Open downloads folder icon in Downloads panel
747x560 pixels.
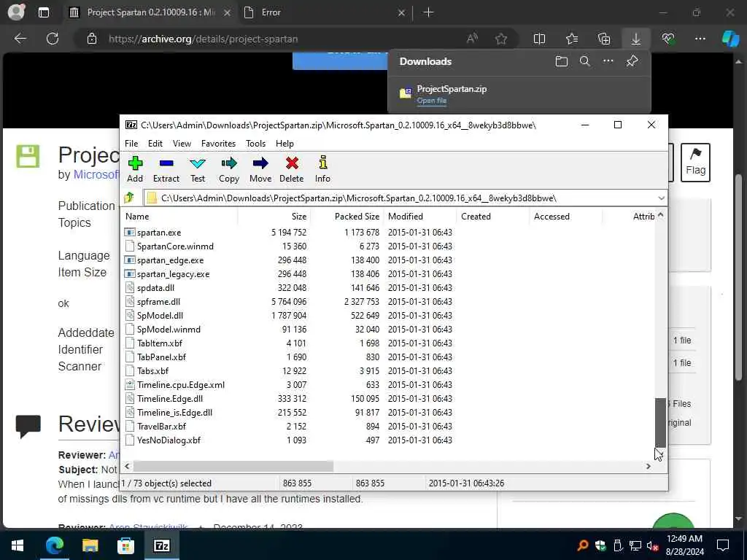click(562, 61)
